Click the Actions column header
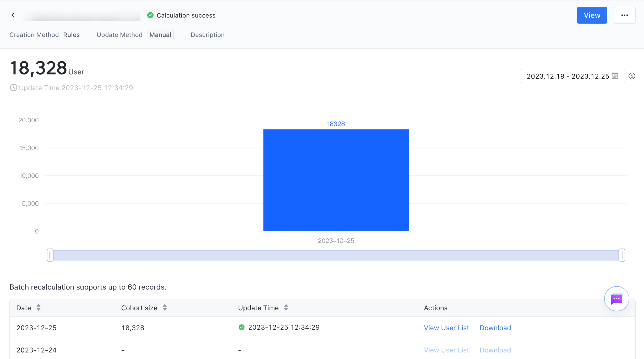Viewport: 644px width, 359px height. pos(436,308)
